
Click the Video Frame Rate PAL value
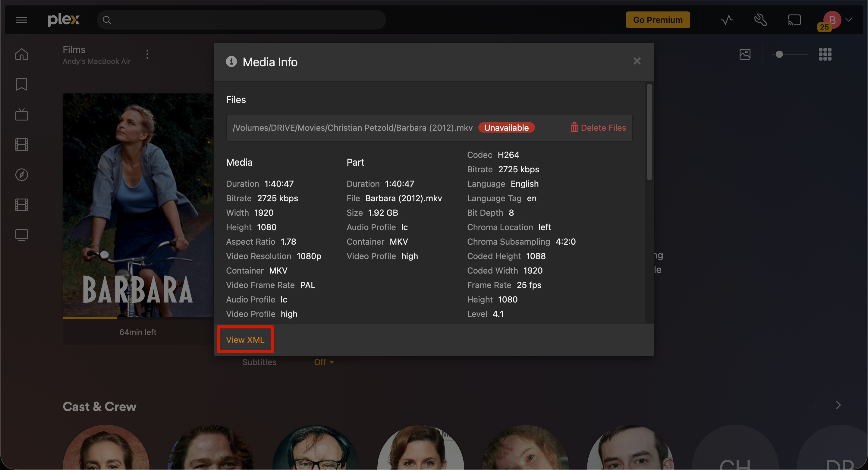(x=307, y=285)
